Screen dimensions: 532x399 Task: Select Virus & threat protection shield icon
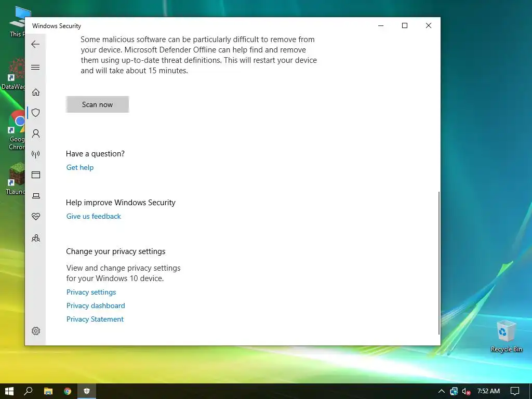point(36,113)
